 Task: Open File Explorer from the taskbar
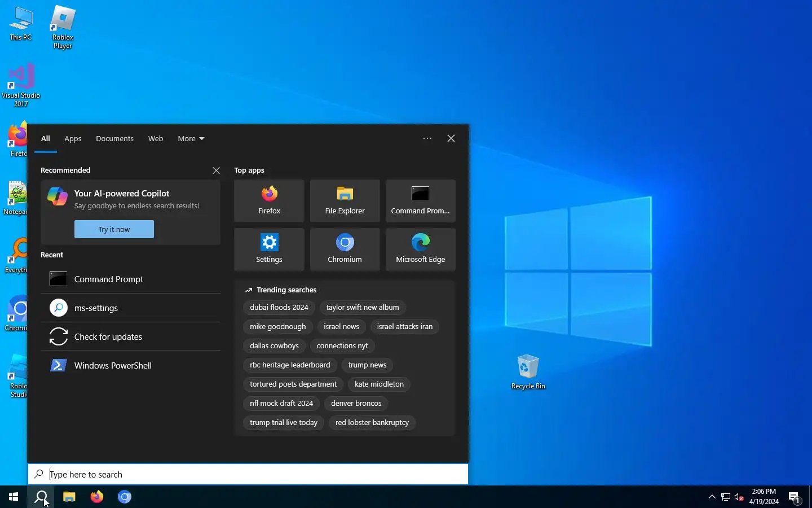(x=69, y=497)
